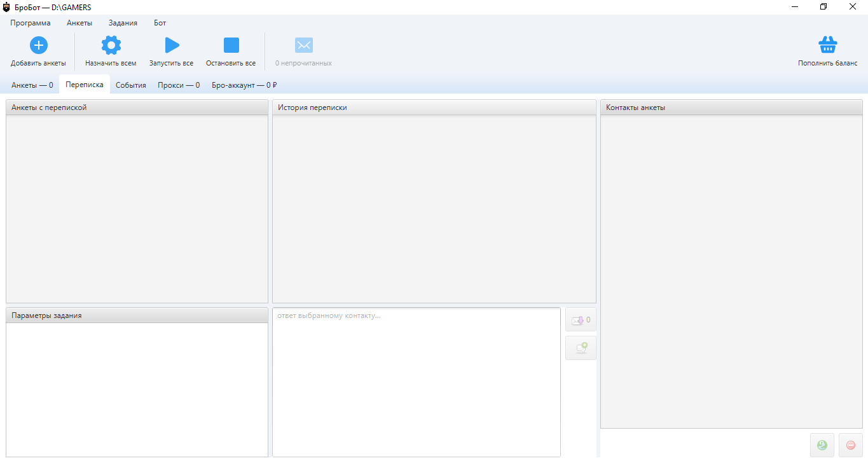
Task: Click the Параметры задания panel area
Action: pyautogui.click(x=137, y=389)
